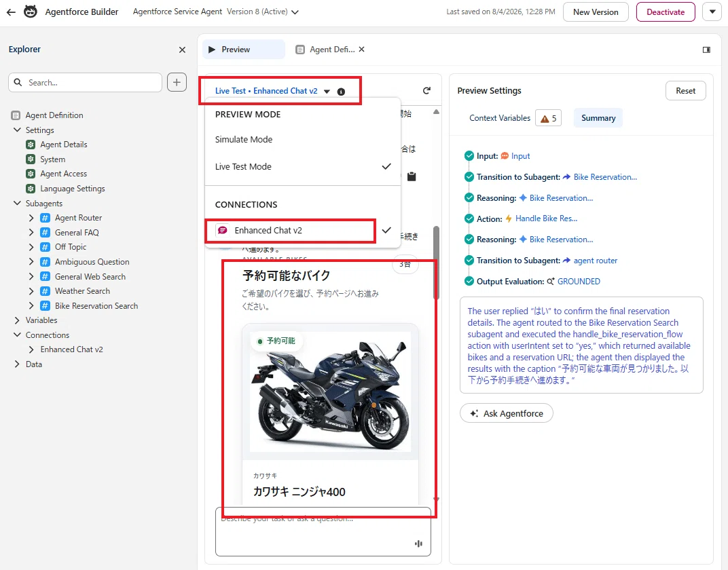728x570 pixels.
Task: Expand the Agent Router subagent
Action: (31, 218)
